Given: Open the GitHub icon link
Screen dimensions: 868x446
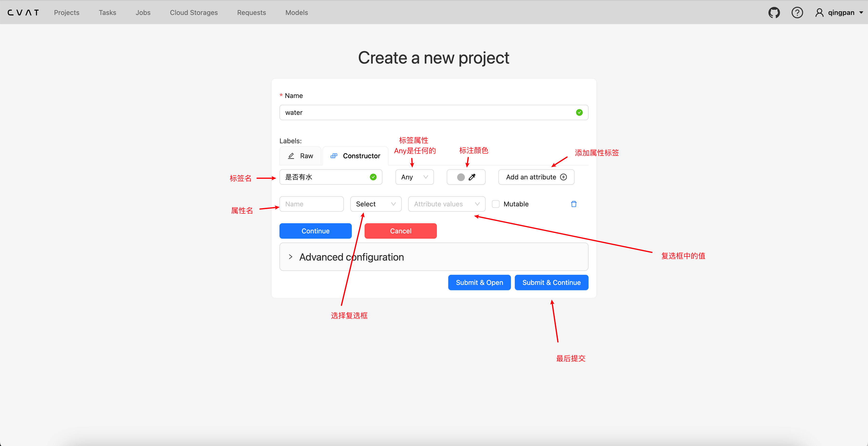Looking at the screenshot, I should (774, 13).
